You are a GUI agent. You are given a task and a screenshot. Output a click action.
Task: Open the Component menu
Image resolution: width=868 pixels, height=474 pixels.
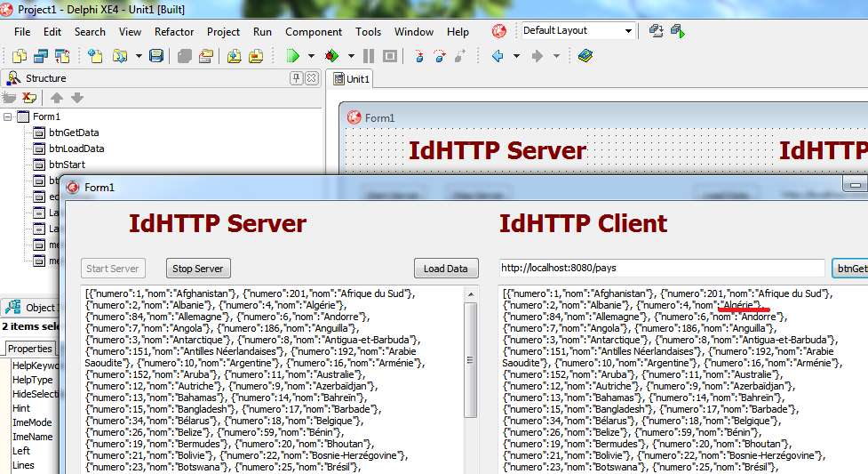click(x=314, y=32)
